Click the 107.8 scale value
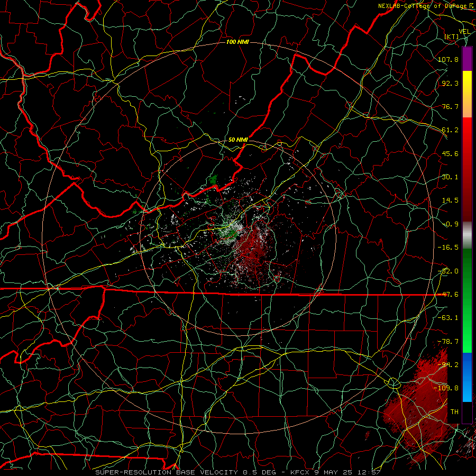Image resolution: width=476 pixels, height=476 pixels. pos(448,59)
